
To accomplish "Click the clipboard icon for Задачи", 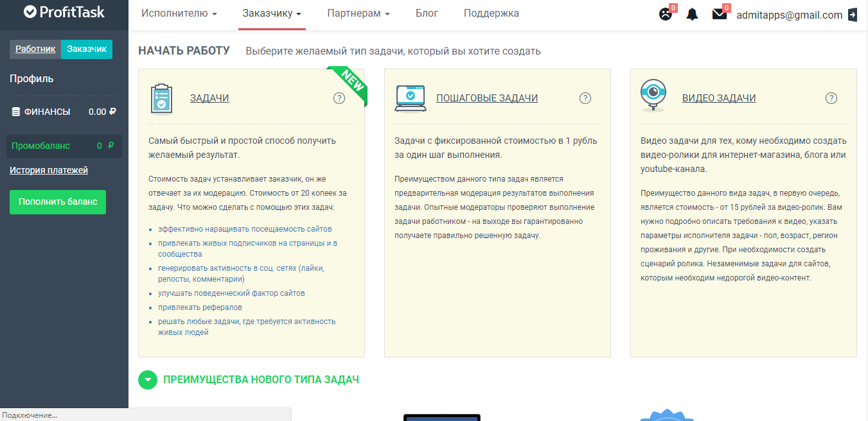I will coord(161,98).
